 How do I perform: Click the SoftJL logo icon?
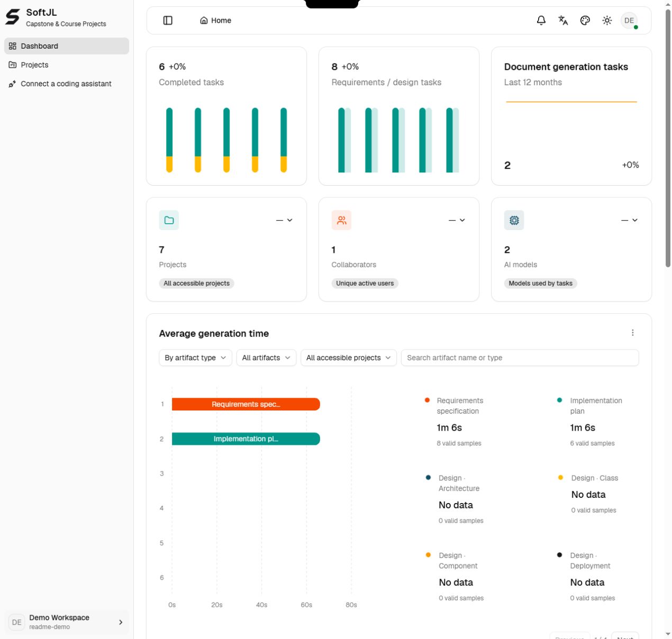(x=13, y=17)
